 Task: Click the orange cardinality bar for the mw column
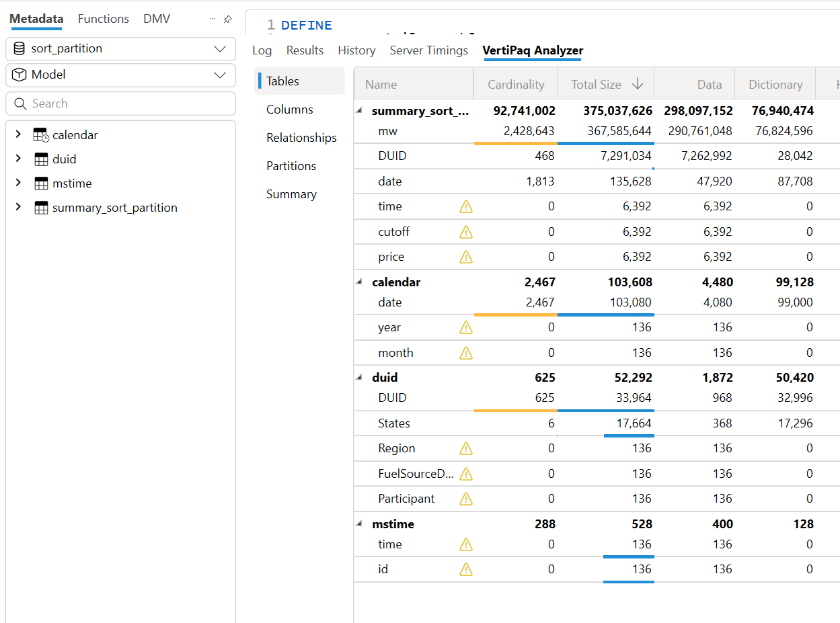[516, 142]
